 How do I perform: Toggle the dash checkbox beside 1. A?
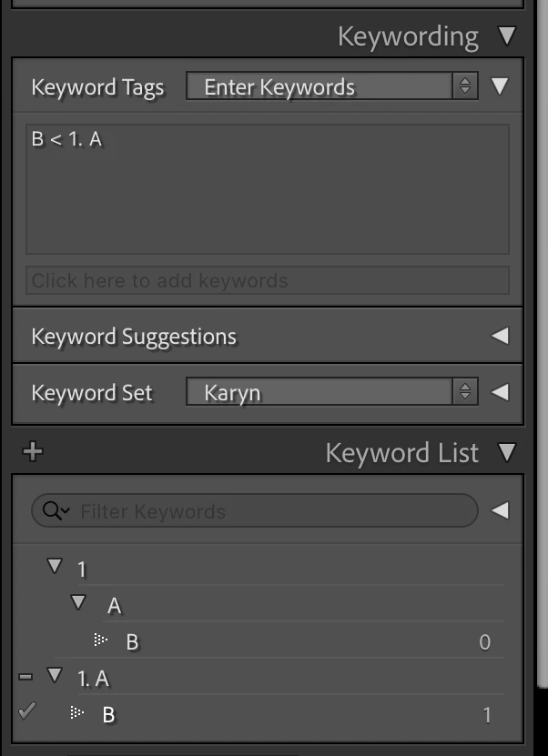point(25,677)
